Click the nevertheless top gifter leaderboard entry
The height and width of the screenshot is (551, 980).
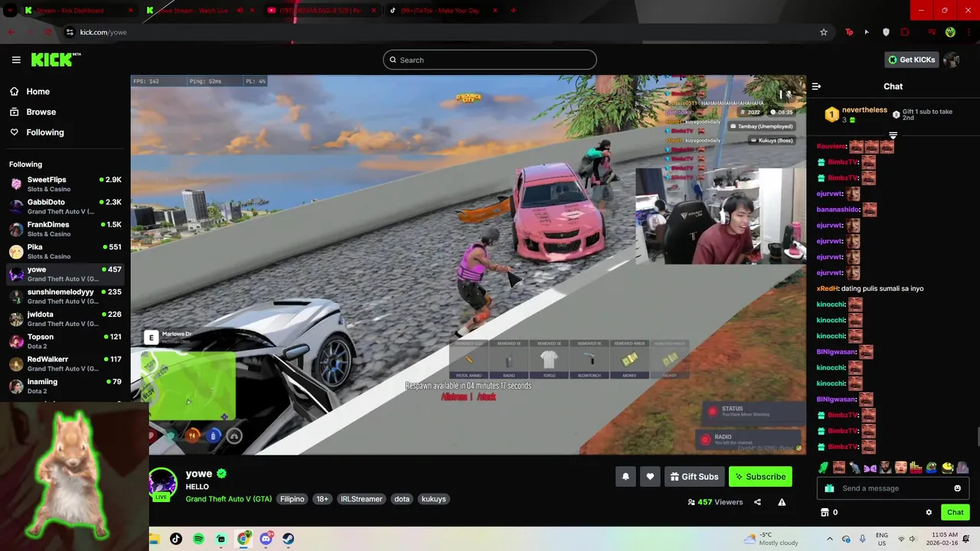[855, 115]
